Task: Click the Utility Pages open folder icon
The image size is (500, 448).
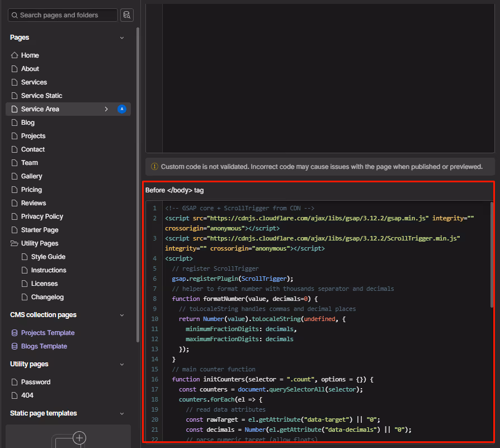Action: 15,243
